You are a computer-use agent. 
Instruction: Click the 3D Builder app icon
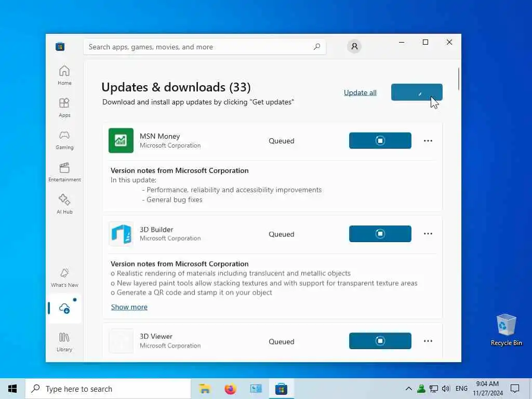click(x=121, y=234)
